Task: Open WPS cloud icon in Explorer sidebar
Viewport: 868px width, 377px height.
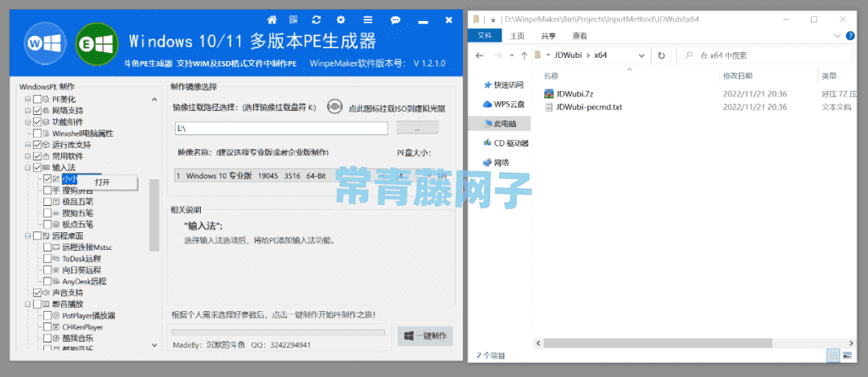Action: tap(487, 104)
